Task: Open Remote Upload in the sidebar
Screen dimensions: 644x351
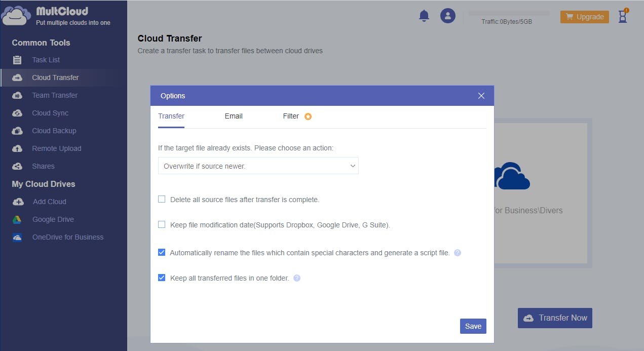Action: point(56,148)
